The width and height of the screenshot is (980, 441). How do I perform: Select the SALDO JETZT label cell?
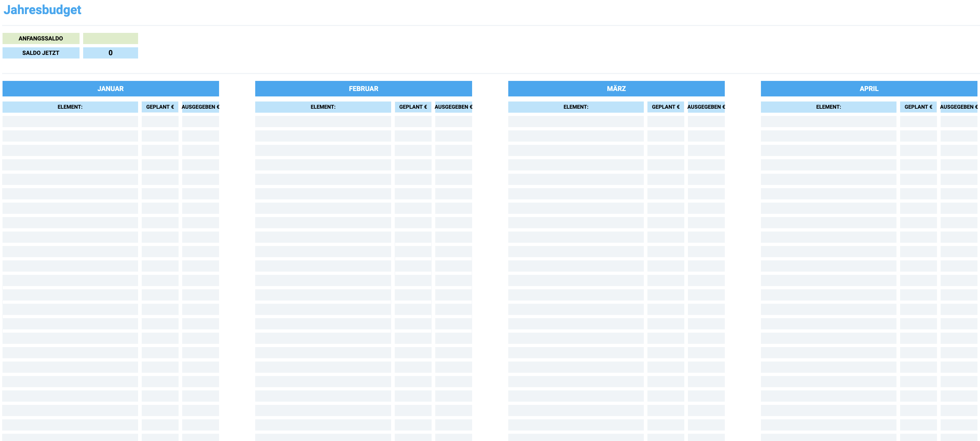(41, 53)
